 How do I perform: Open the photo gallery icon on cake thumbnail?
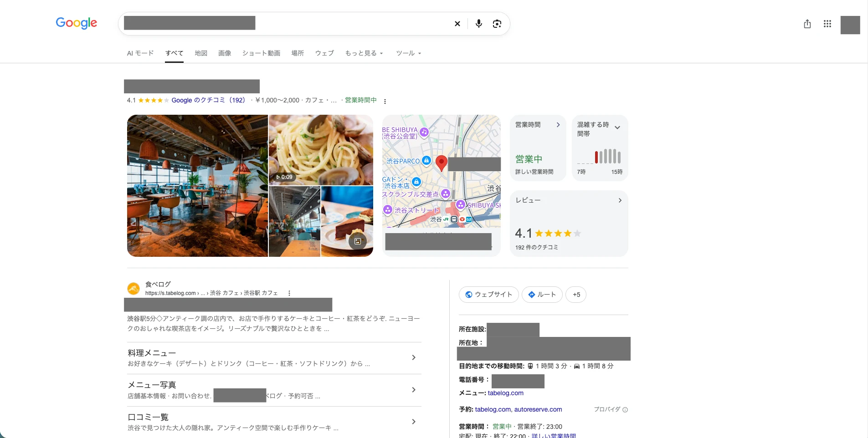[358, 241]
